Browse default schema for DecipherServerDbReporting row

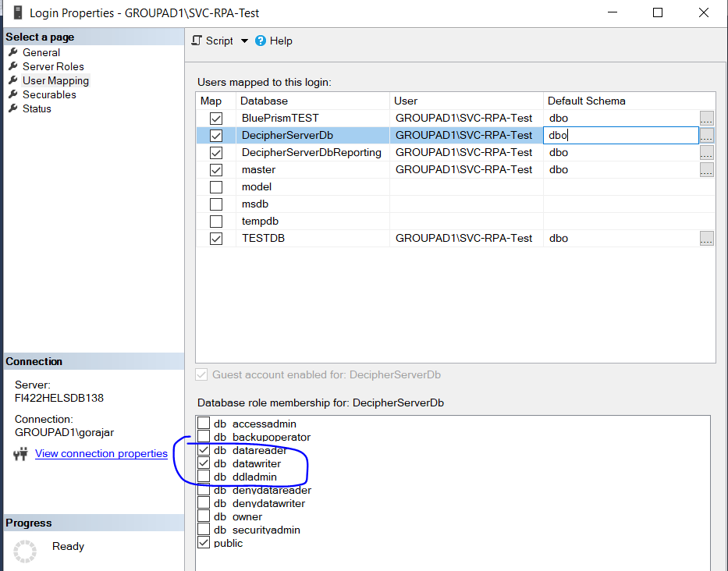pyautogui.click(x=707, y=152)
